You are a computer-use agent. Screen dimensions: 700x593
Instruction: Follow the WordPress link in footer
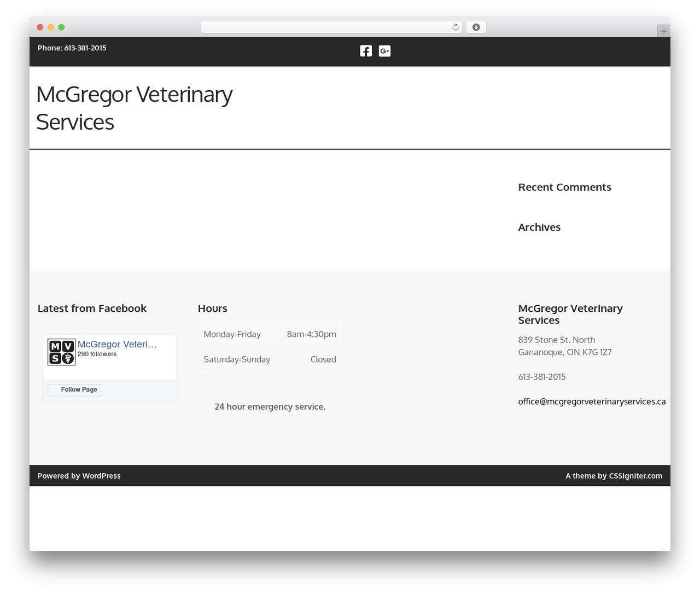(101, 476)
